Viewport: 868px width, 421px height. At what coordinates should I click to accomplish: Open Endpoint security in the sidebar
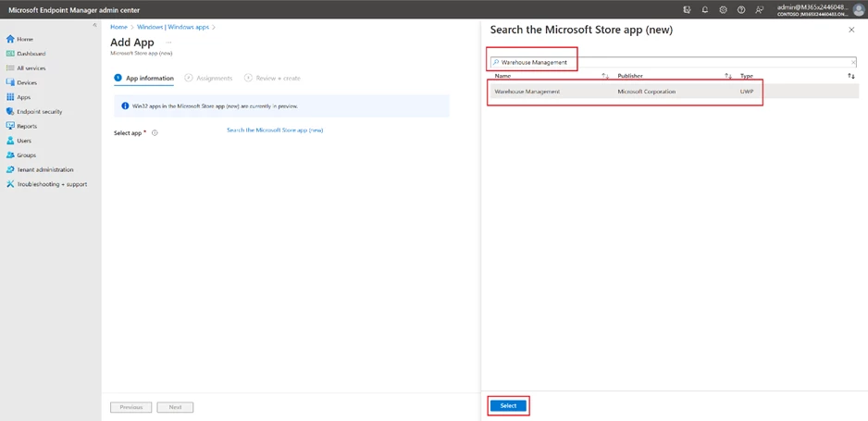point(34,112)
